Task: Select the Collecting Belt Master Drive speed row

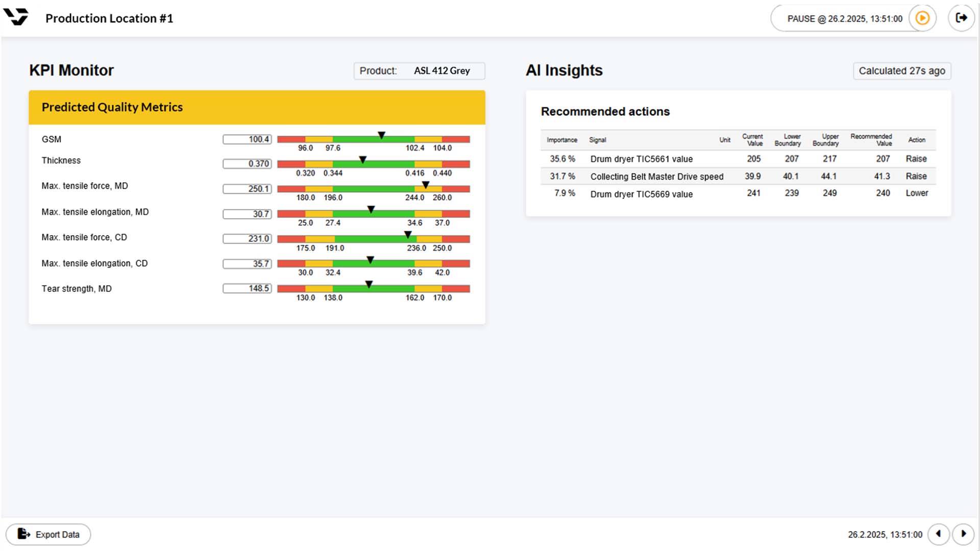Action: pos(656,177)
